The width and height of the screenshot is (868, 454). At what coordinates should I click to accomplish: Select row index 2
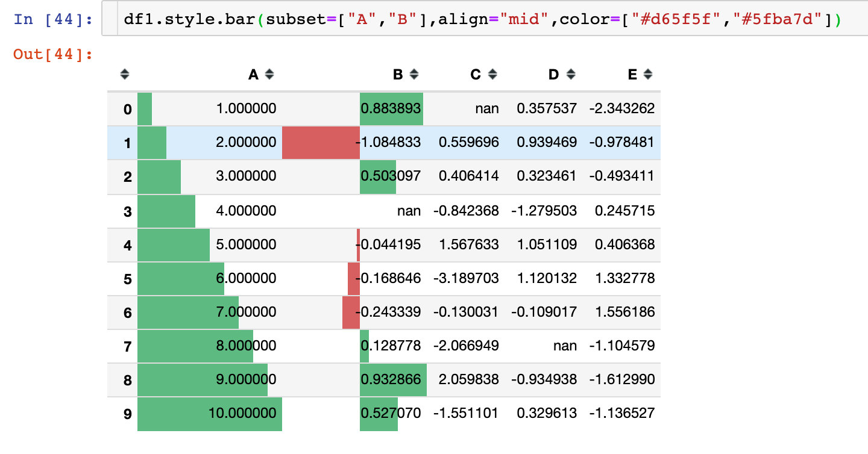[127, 177]
